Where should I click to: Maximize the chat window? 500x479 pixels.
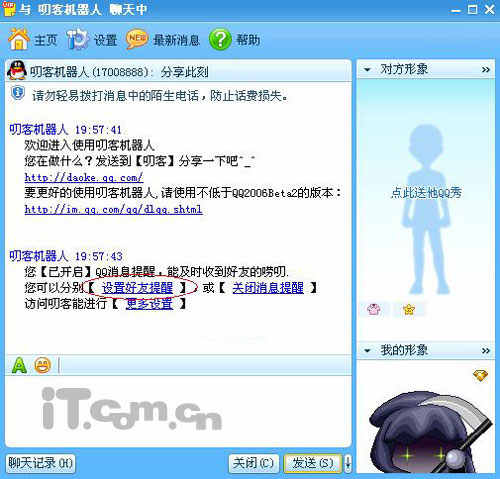[x=472, y=9]
